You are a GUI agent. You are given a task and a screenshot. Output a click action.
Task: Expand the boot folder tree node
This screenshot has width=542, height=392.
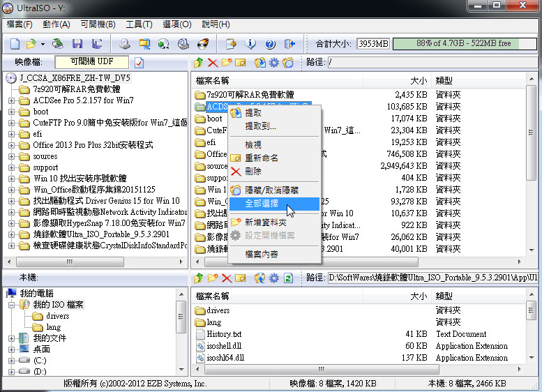(x=11, y=112)
